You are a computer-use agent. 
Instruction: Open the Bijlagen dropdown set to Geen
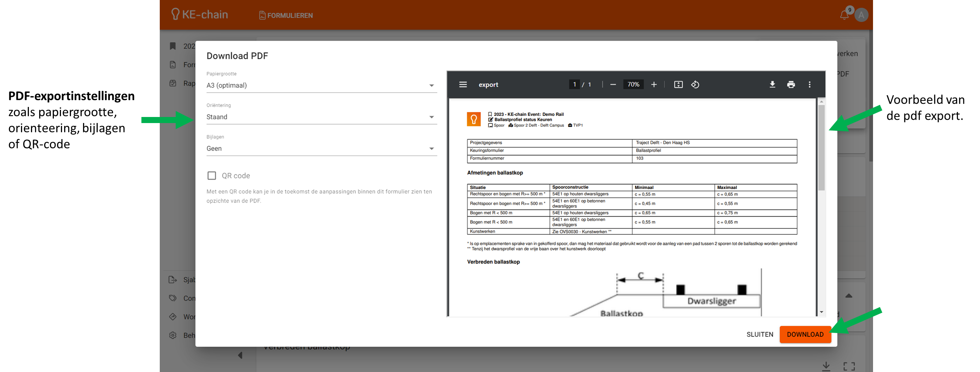coord(321,149)
